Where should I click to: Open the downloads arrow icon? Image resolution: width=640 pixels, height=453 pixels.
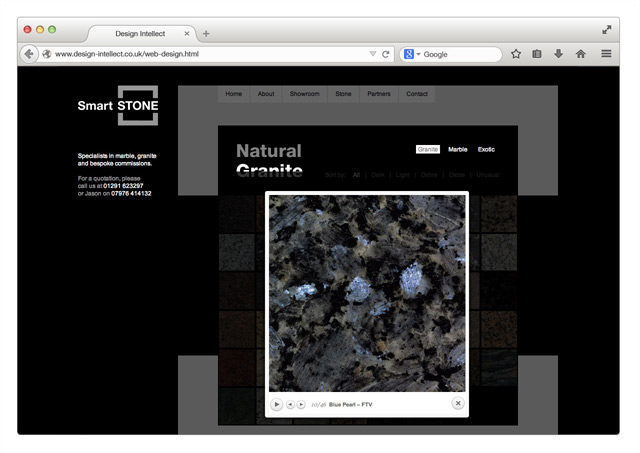pos(558,54)
